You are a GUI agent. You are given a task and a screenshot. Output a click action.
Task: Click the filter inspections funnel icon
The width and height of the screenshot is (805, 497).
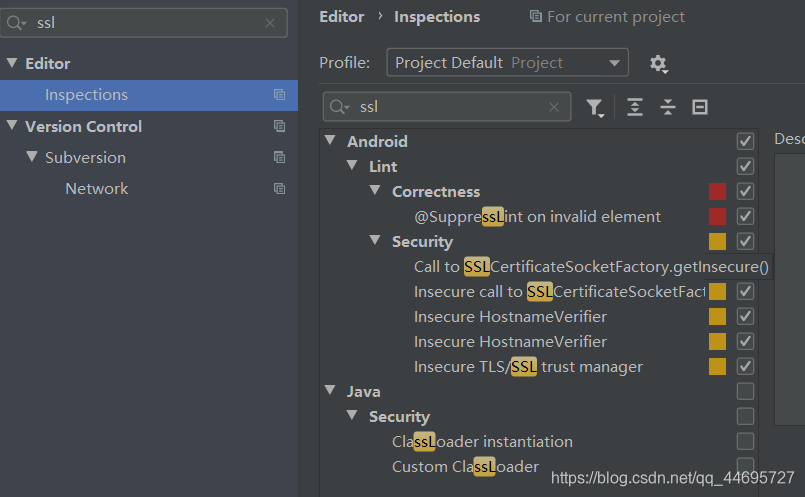pos(595,107)
